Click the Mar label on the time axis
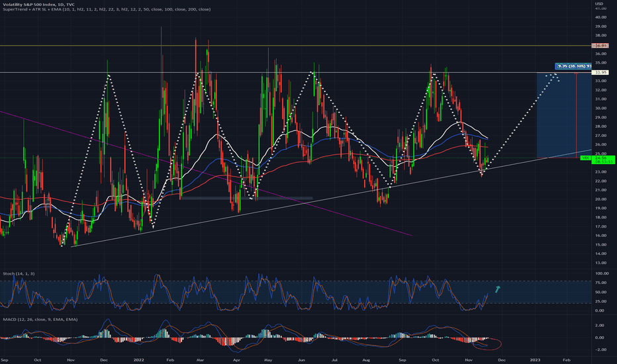Image resolution: width=617 pixels, height=364 pixels. pyautogui.click(x=200, y=359)
